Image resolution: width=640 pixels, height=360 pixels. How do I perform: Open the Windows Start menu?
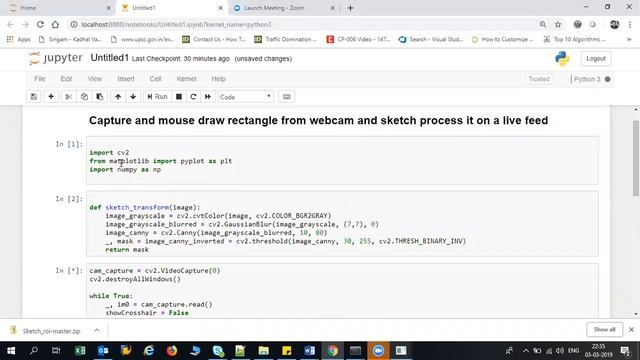pos(11,351)
